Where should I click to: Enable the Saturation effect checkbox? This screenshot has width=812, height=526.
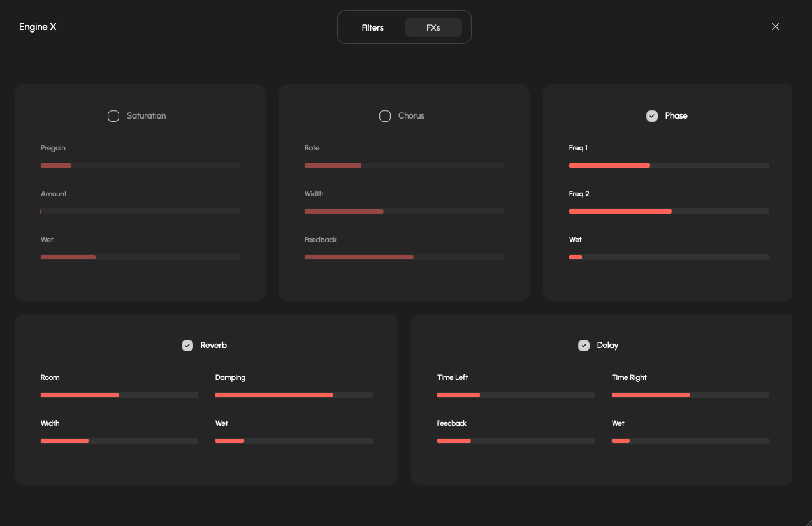click(113, 116)
